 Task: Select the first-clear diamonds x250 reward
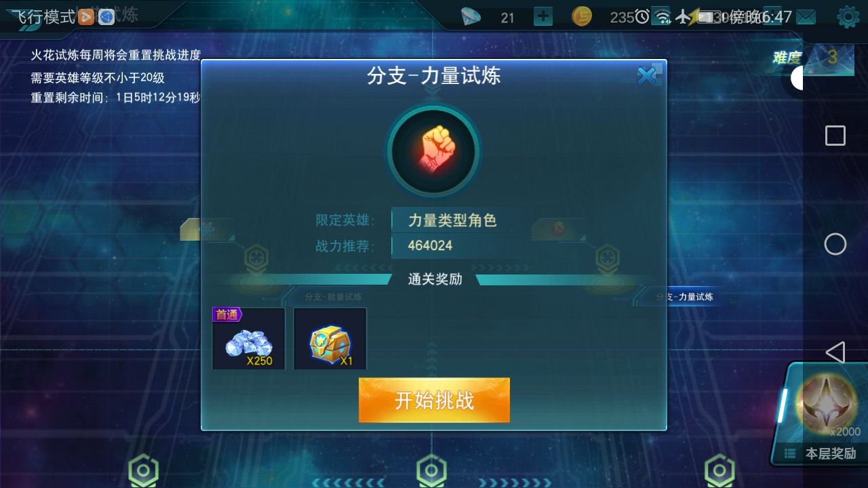point(248,338)
